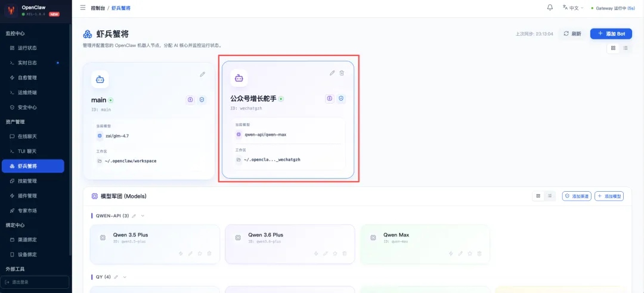The image size is (644, 293).
Task: Collapse the sidebar with the hamburger icon
Action: click(x=83, y=8)
